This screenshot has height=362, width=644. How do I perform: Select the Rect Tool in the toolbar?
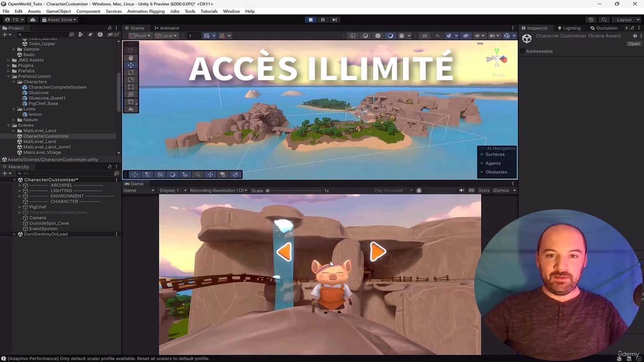click(x=130, y=87)
